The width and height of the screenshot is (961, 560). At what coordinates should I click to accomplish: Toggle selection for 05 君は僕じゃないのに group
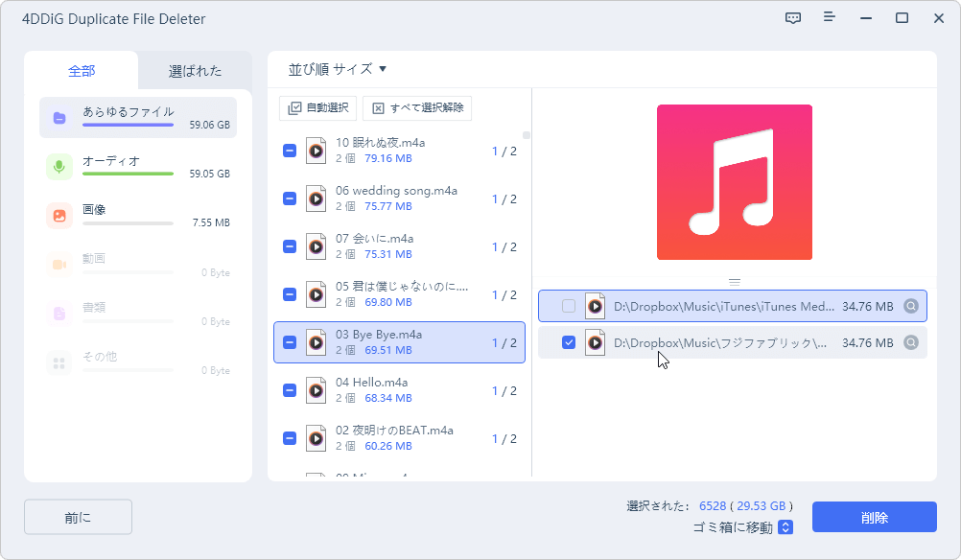pos(290,294)
